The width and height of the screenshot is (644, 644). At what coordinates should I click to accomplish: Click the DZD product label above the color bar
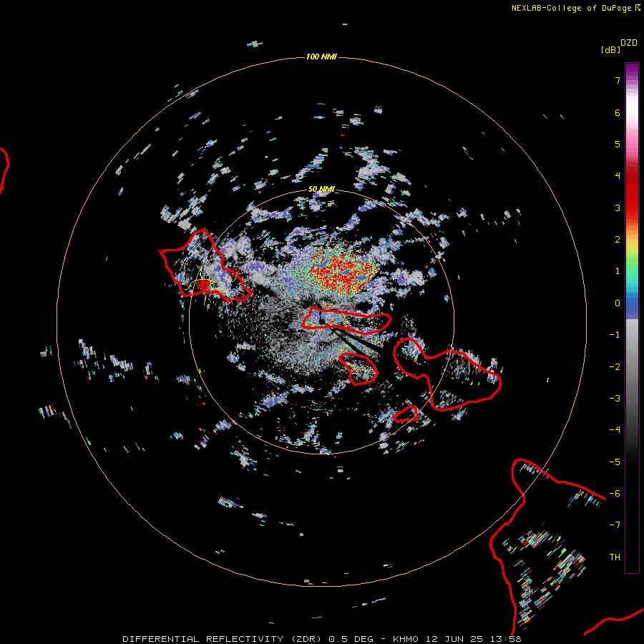click(x=629, y=43)
